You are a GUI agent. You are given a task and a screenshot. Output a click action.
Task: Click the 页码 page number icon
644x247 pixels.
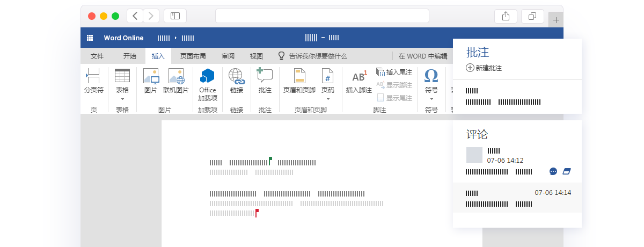327,76
